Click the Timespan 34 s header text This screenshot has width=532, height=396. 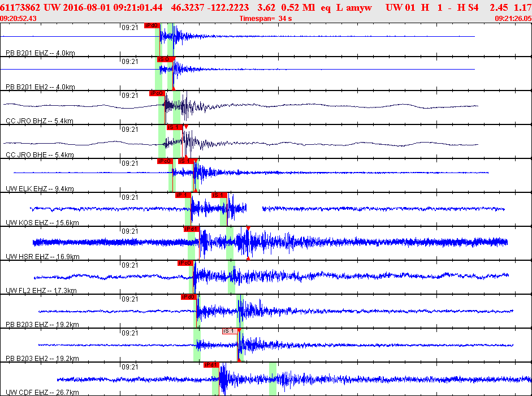pos(266,19)
